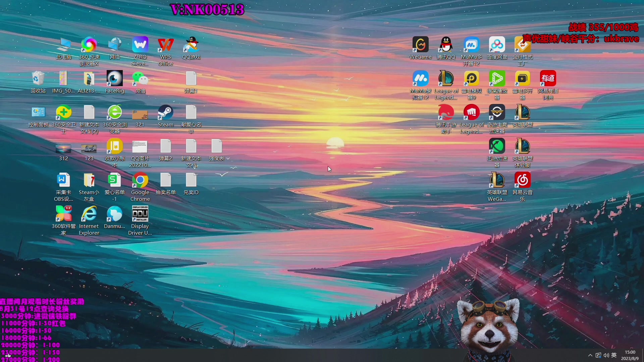Click the 微信 WeChat icon
The image size is (644, 362).
pyautogui.click(x=140, y=79)
